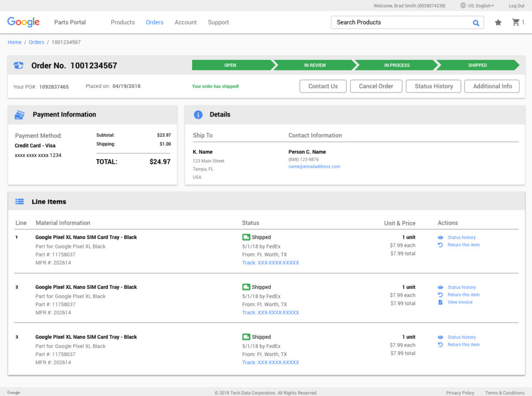
Task: Click the phone number (888) 123-9876
Action: coord(303,160)
